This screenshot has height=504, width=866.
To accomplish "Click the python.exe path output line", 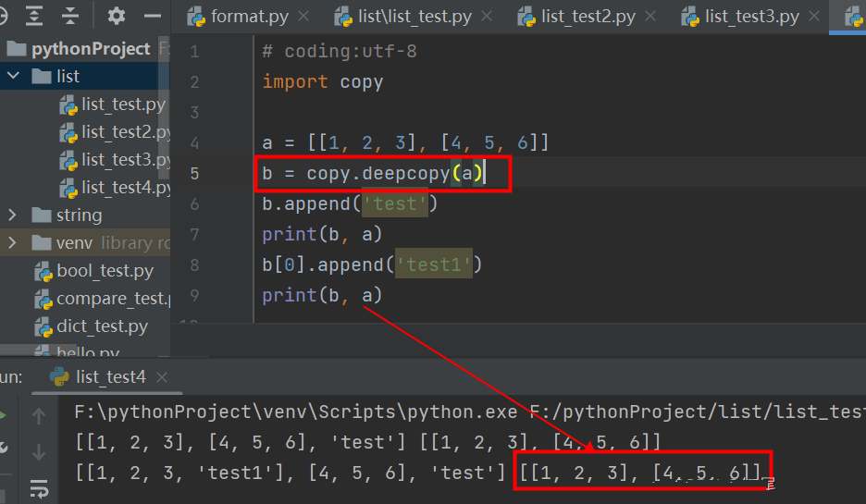I will click(470, 412).
